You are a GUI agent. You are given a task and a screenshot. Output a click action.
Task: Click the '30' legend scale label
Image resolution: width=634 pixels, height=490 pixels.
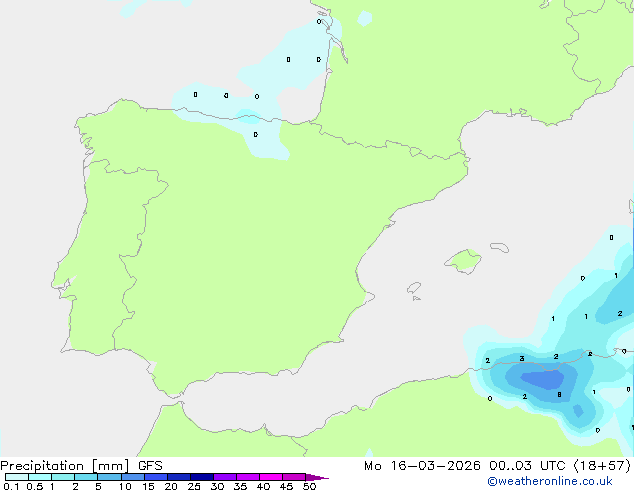coord(217,486)
